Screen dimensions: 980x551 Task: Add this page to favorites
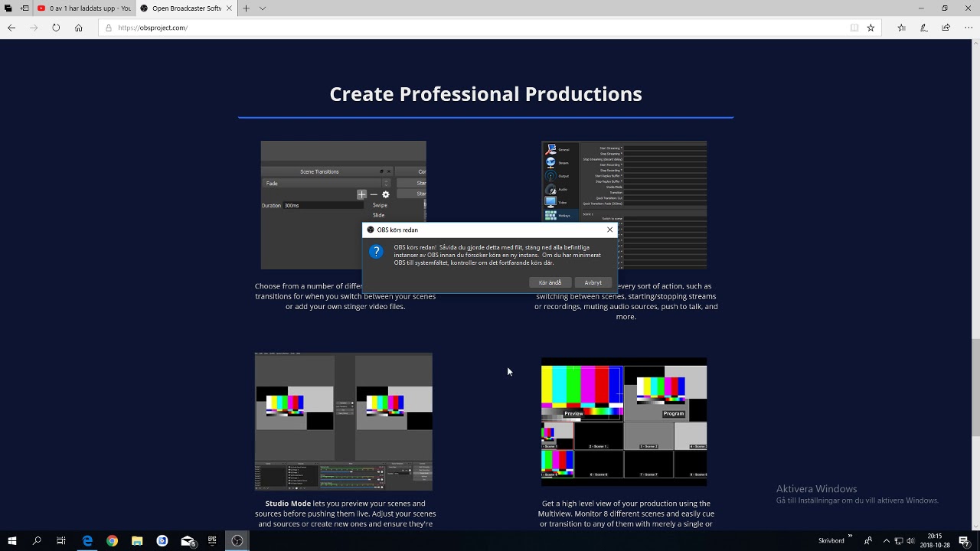click(x=871, y=28)
